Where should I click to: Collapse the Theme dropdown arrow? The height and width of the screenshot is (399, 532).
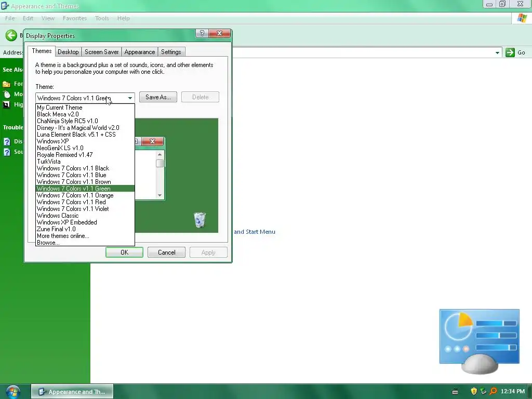tap(130, 98)
